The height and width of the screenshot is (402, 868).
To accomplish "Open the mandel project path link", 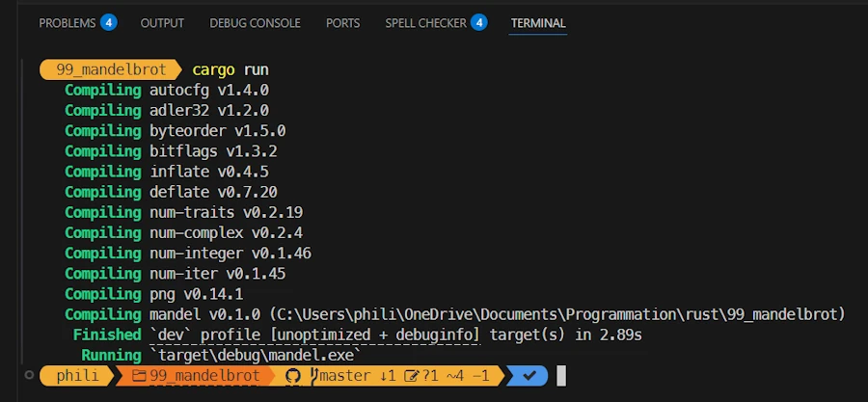I will (x=559, y=314).
